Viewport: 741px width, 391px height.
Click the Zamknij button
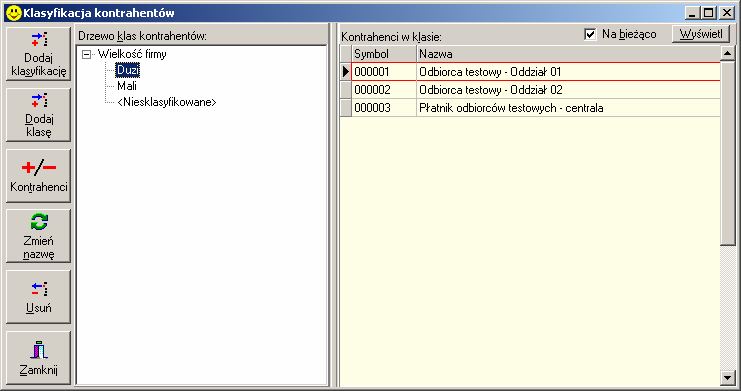pyautogui.click(x=38, y=358)
